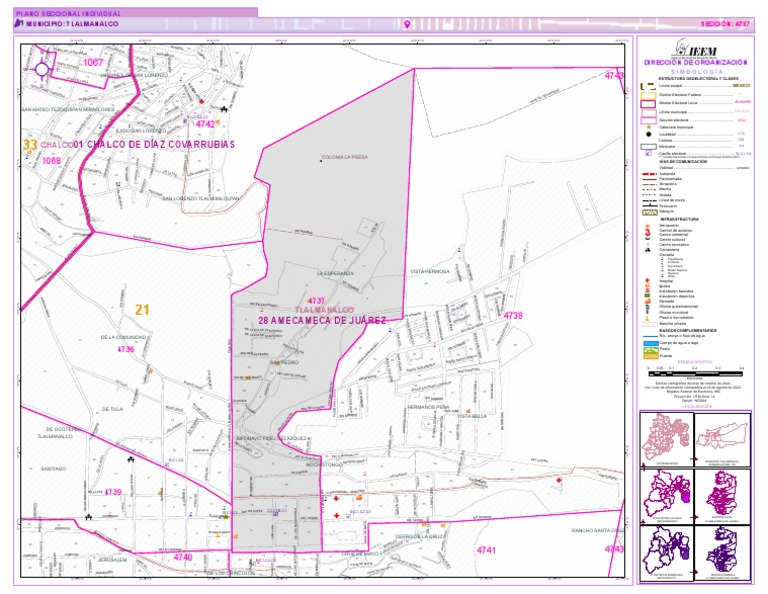Click section number 4740 on the map
The image size is (768, 594).
coord(183,557)
